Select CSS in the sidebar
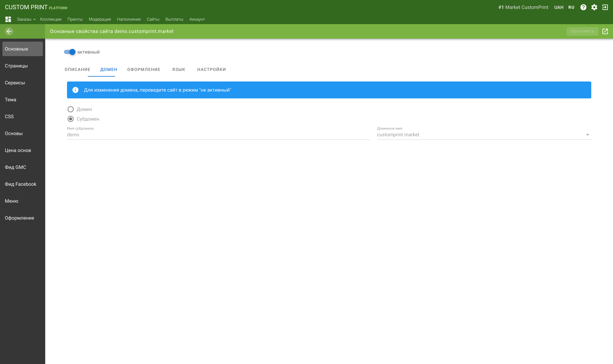This screenshot has width=613, height=364. point(22,117)
